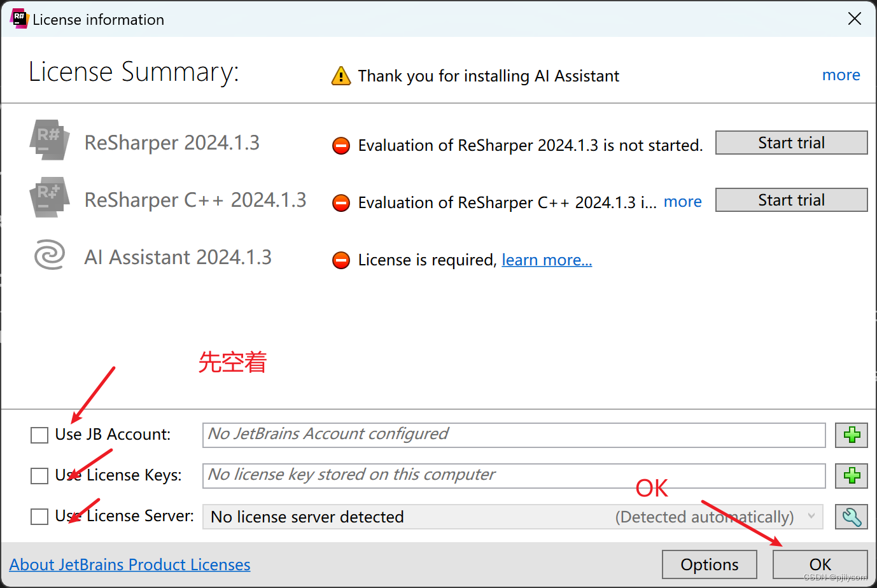877x588 pixels.
Task: Close the License information dialog
Action: click(x=855, y=18)
